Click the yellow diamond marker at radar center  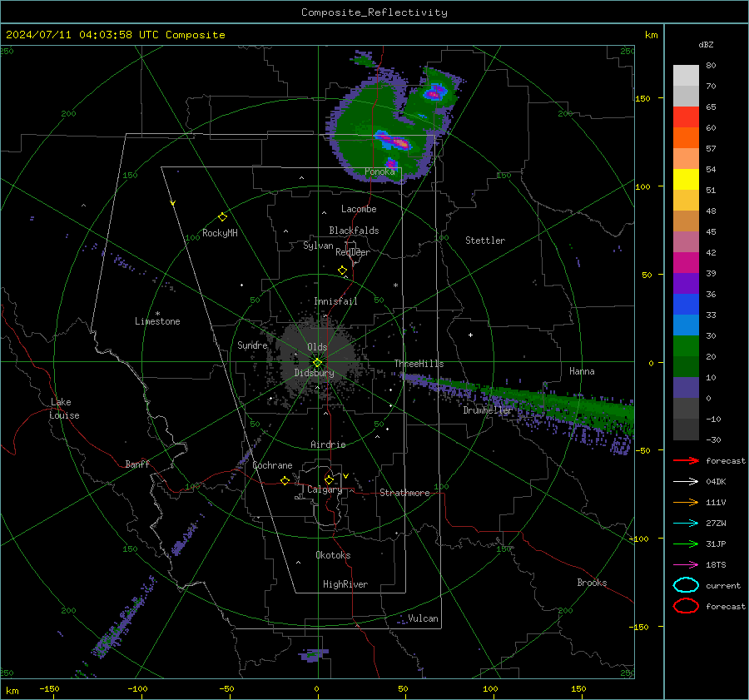coord(317,362)
